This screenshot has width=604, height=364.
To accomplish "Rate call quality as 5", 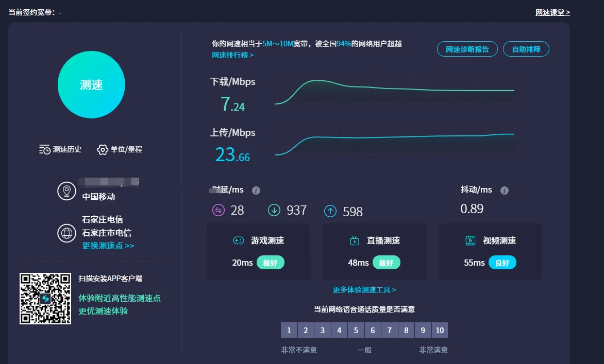I will point(356,330).
